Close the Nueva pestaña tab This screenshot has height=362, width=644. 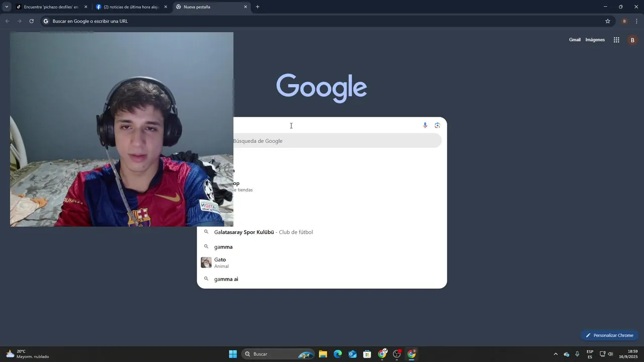(246, 7)
